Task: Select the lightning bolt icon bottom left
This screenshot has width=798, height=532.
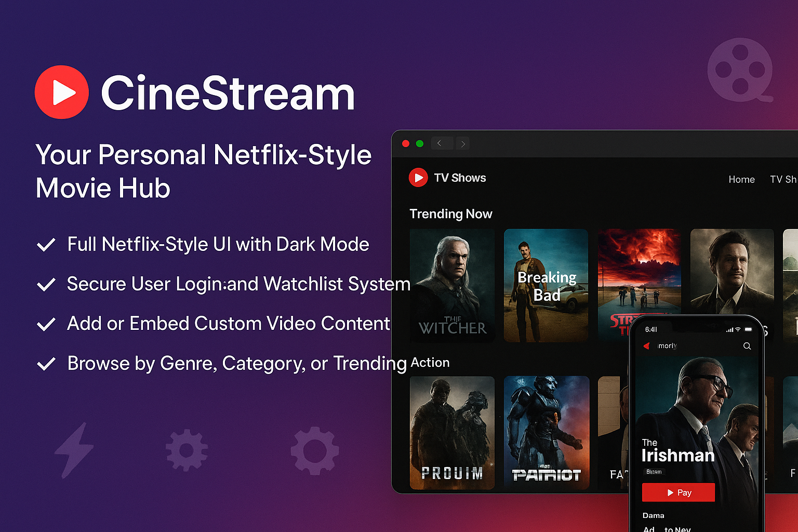Action: click(x=74, y=450)
